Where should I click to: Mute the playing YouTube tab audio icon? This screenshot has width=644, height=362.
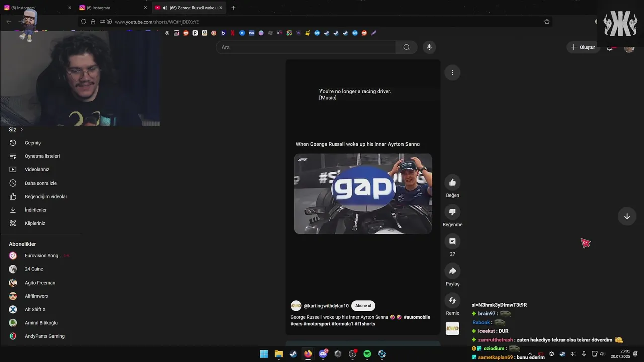click(x=165, y=8)
